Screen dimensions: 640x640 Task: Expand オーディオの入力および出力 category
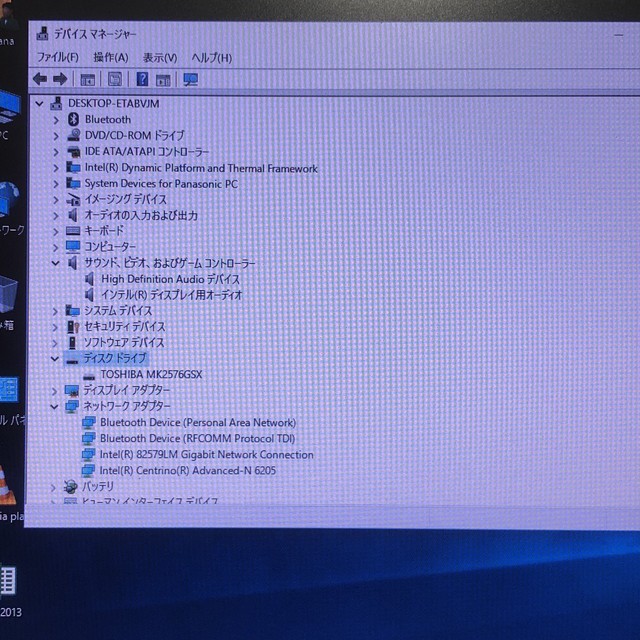pos(56,216)
